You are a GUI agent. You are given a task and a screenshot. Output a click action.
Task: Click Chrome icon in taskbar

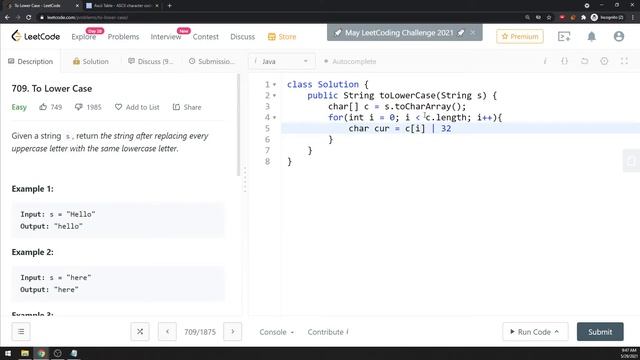pyautogui.click(x=41, y=353)
